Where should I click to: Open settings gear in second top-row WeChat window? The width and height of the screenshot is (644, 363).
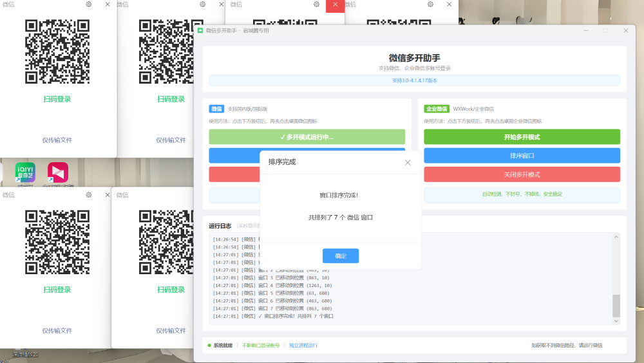202,4
